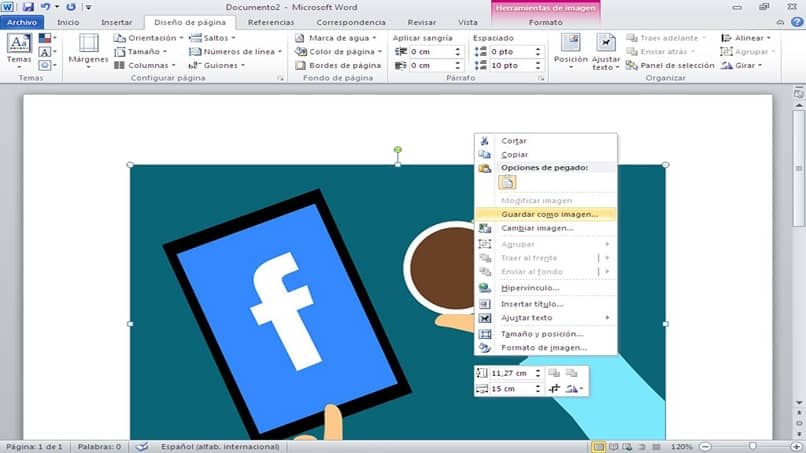Click the zoom out minus button
This screenshot has width=806, height=453.
pyautogui.click(x=705, y=447)
